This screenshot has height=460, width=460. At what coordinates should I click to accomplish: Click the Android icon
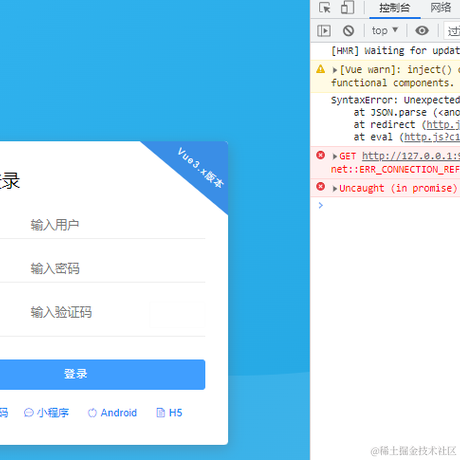pyautogui.click(x=92, y=413)
